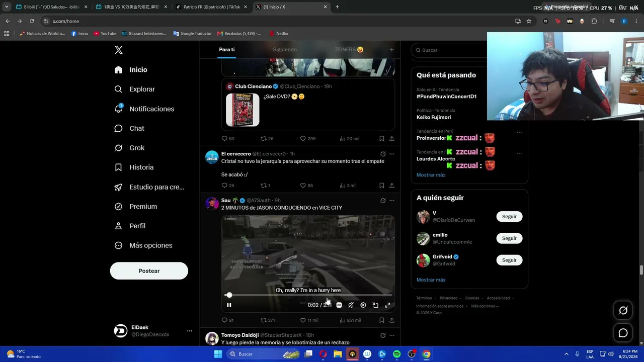Follow the account V
The image size is (644, 362).
tap(509, 217)
